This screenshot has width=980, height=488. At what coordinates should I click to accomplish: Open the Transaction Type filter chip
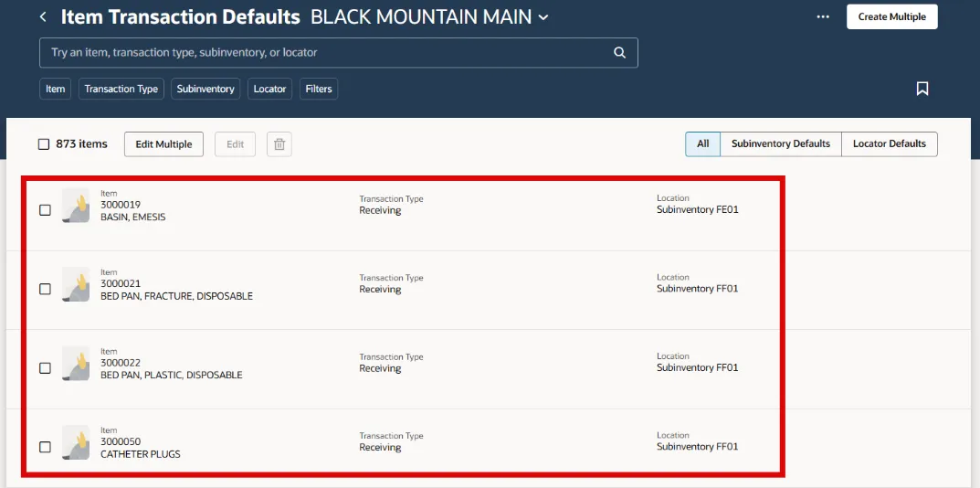(121, 89)
